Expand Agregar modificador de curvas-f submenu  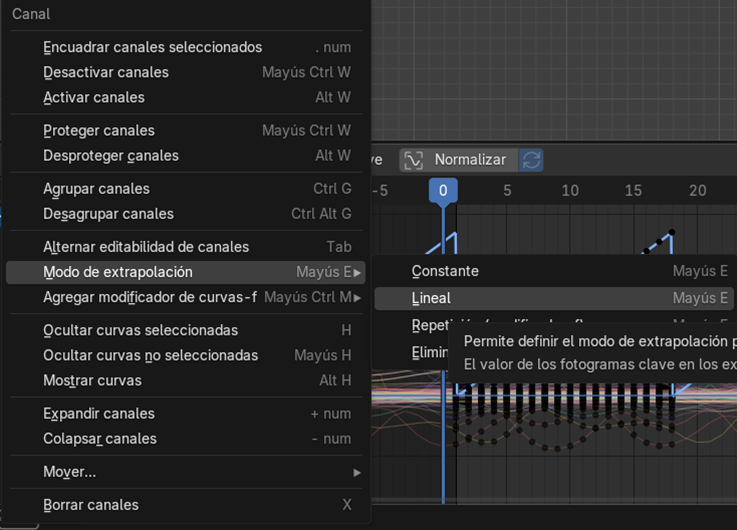pos(186,297)
